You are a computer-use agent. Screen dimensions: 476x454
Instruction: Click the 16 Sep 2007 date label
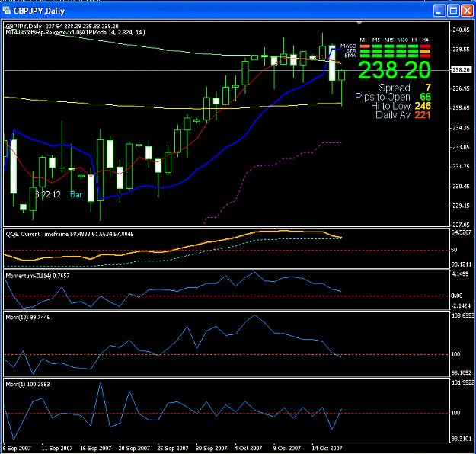[x=96, y=448]
